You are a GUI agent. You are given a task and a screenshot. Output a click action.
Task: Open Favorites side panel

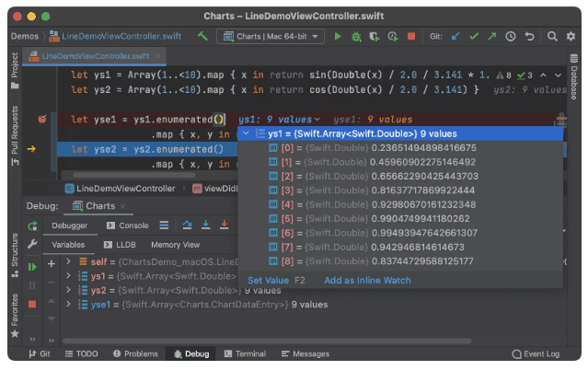coord(15,315)
